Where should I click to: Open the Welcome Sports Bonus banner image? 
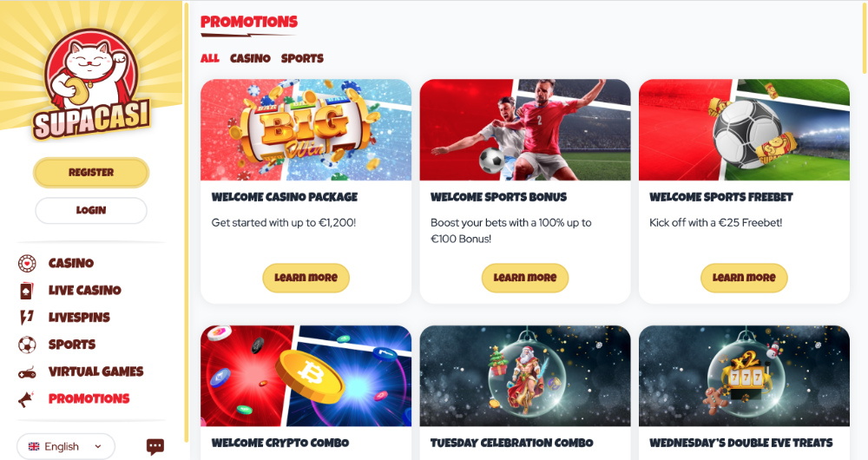tap(525, 130)
